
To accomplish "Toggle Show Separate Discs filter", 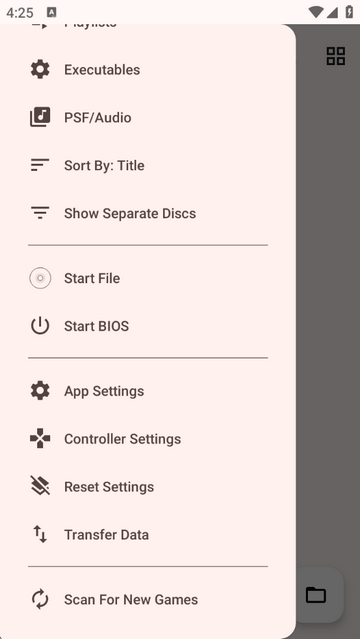I will pos(148,213).
